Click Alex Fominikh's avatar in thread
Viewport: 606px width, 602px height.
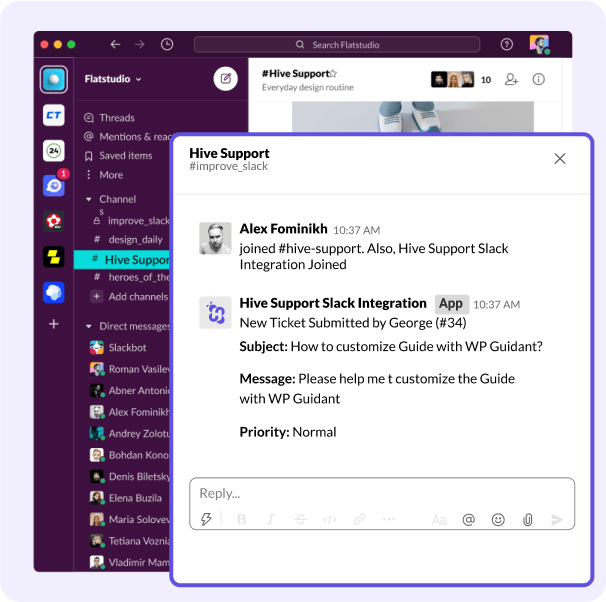click(x=215, y=238)
